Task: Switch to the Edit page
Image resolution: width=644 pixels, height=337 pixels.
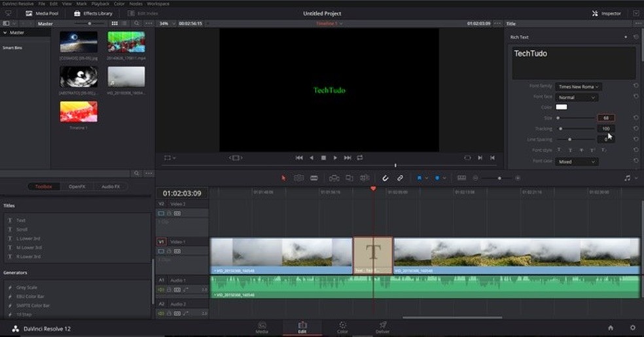Action: click(x=302, y=328)
